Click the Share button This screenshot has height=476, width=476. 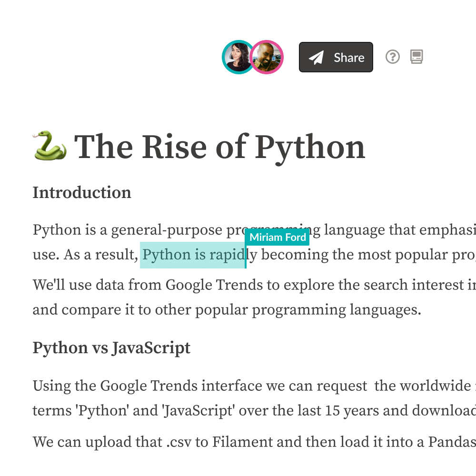336,57
